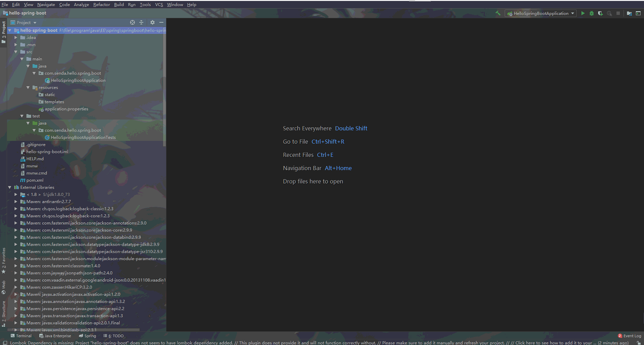Collapse the External Libraries node
The width and height of the screenshot is (644, 345).
10,187
